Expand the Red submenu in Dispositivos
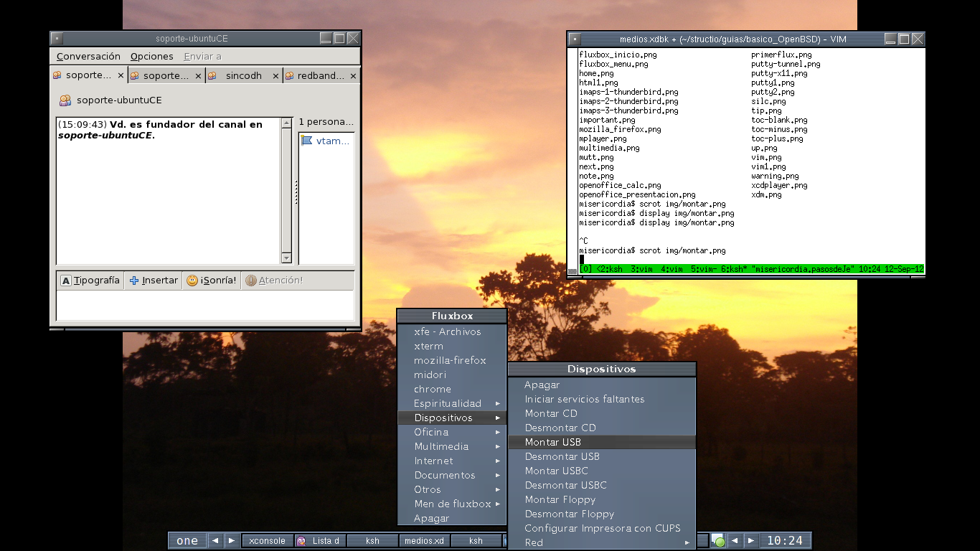 coord(602,542)
